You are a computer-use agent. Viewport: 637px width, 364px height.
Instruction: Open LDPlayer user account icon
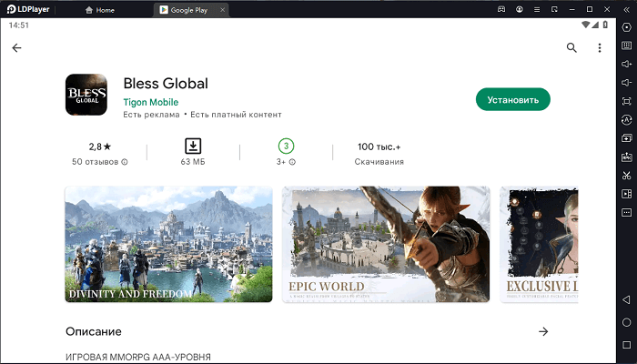pos(520,9)
